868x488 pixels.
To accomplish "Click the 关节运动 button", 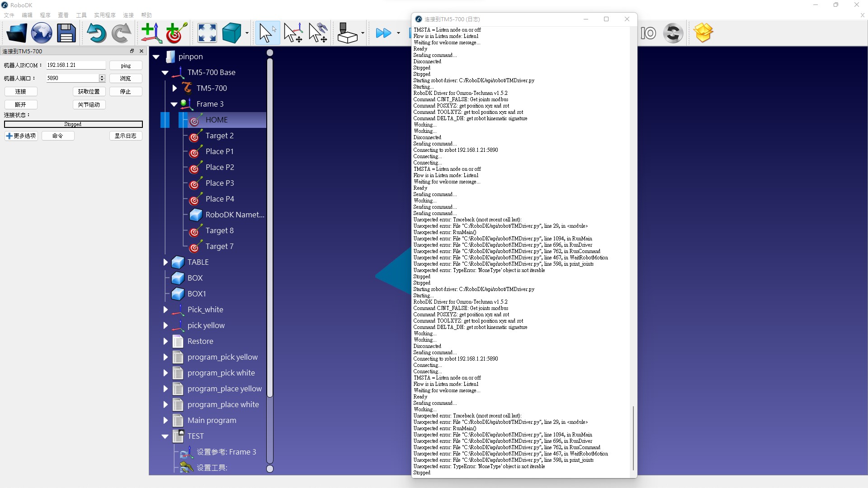I will pos(89,105).
